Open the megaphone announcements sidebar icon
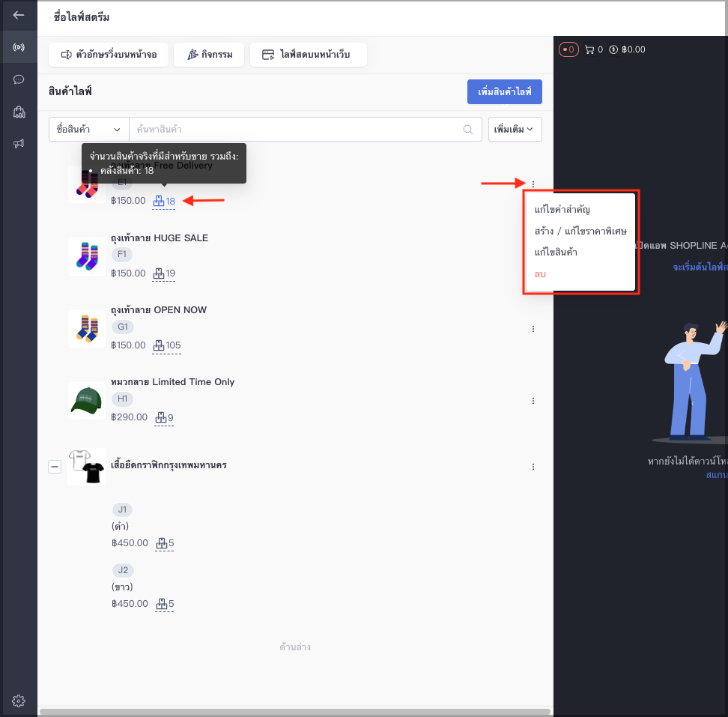 pos(19,144)
